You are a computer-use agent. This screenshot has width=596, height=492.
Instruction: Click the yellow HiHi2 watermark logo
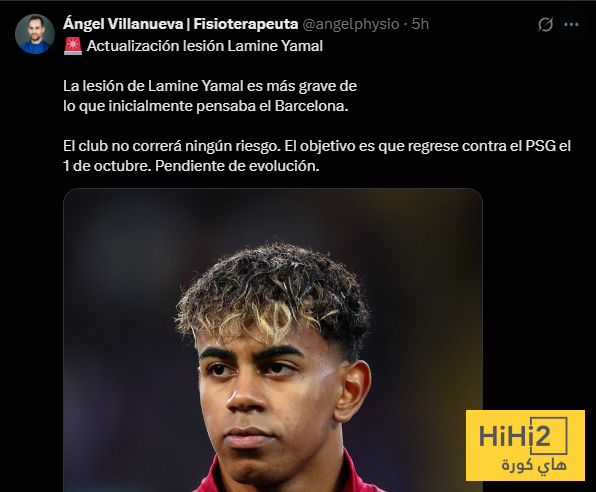[525, 445]
